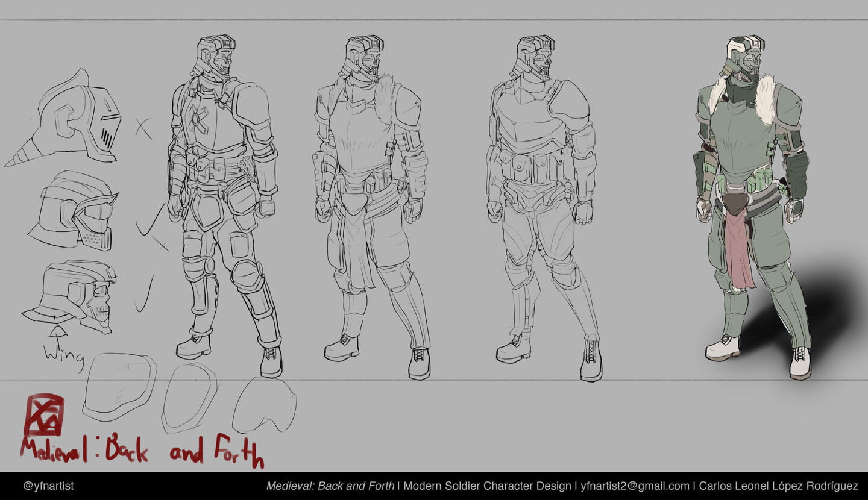Viewport: 868px width, 500px height.
Task: Click the rightmost shoulder pad sketch
Action: [264, 405]
